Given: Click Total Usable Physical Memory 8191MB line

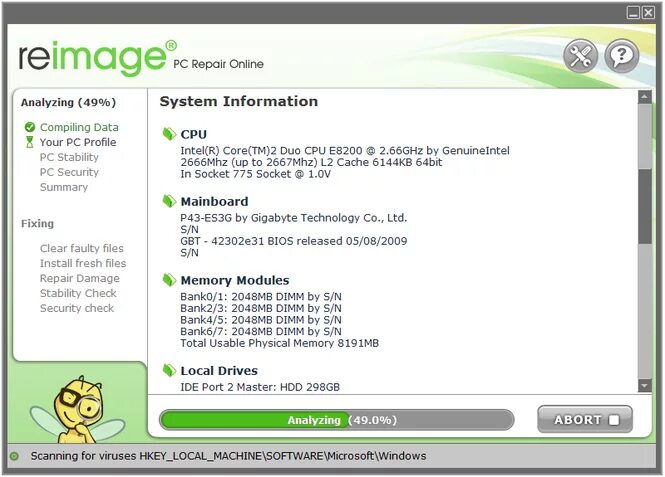Looking at the screenshot, I should [279, 343].
